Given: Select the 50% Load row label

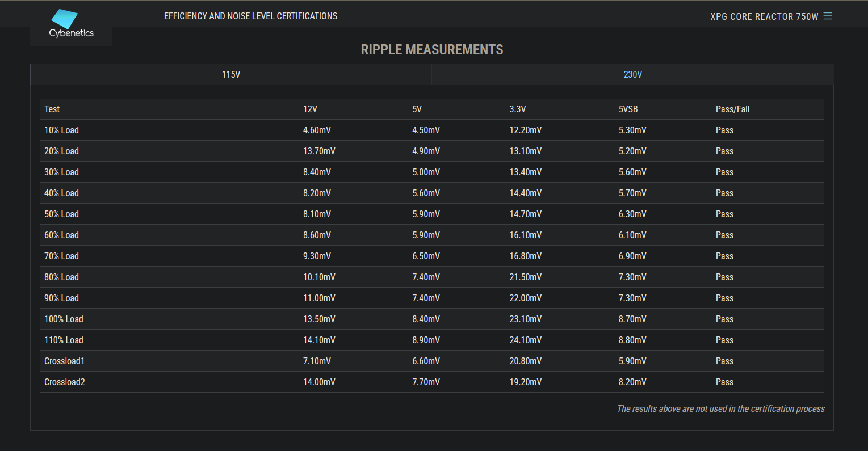Looking at the screenshot, I should pos(62,214).
